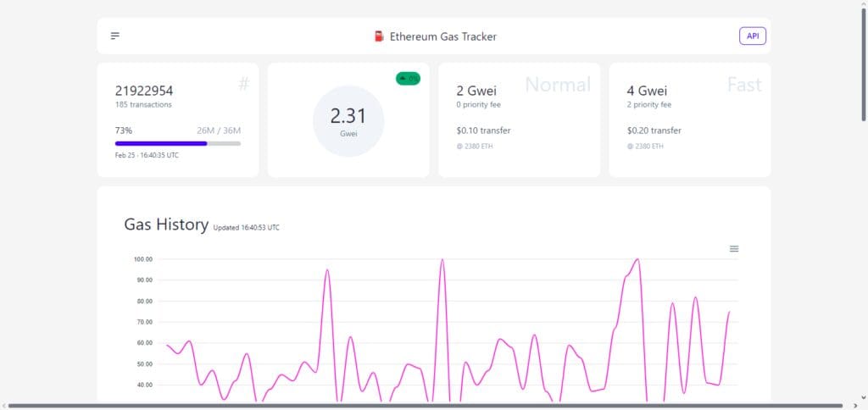
Task: Click the hash symbol on the block card
Action: coord(243,84)
